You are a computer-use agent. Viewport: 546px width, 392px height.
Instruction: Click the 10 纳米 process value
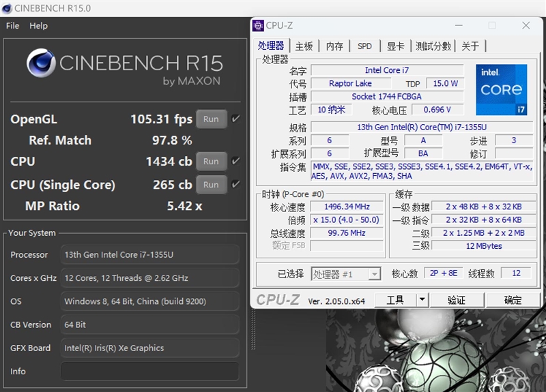(331, 110)
